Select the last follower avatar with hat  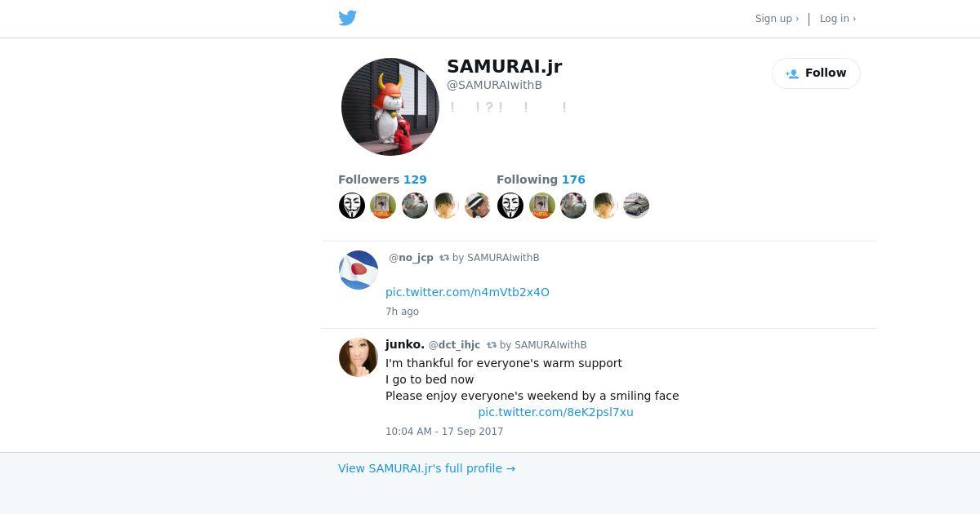pyautogui.click(x=478, y=206)
